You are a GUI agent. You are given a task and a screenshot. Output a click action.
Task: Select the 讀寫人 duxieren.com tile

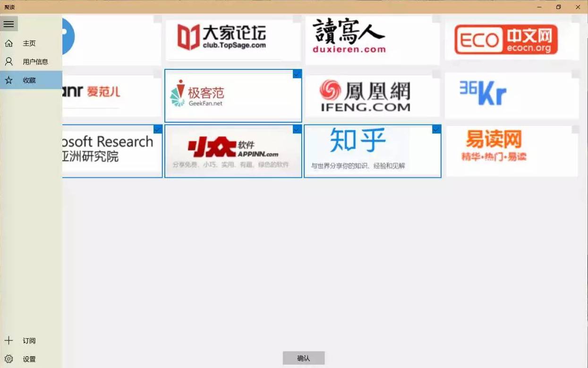point(373,40)
